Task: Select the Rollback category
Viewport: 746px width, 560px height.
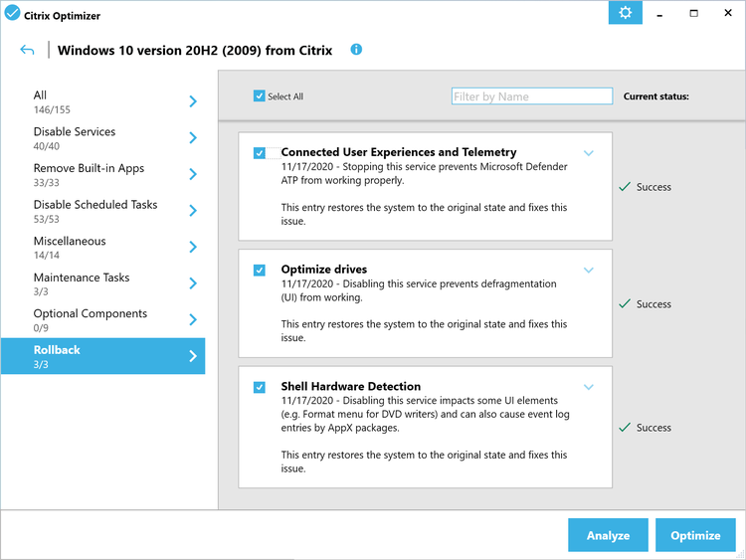Action: click(x=102, y=356)
